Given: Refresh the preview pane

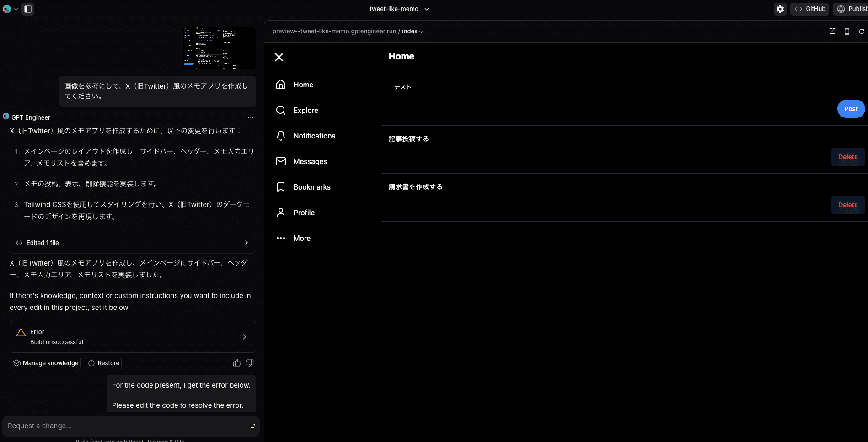Looking at the screenshot, I should [x=862, y=32].
